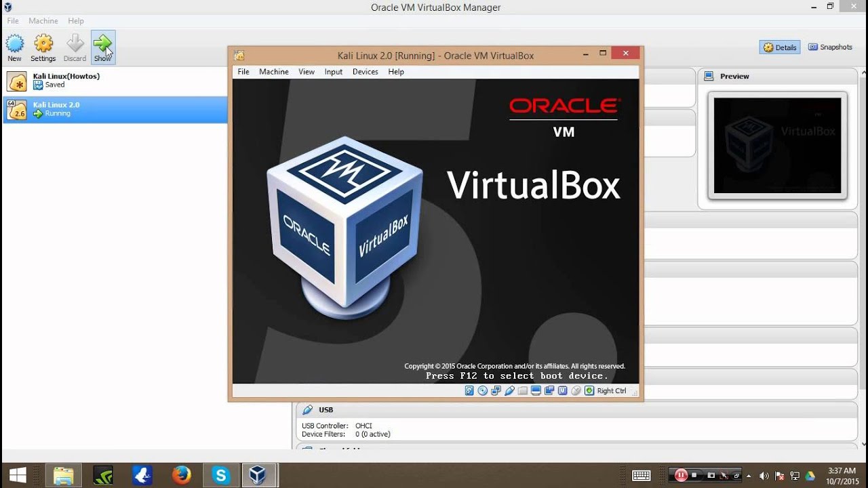Open the Devices menu in the VM window
868x488 pixels.
point(366,72)
